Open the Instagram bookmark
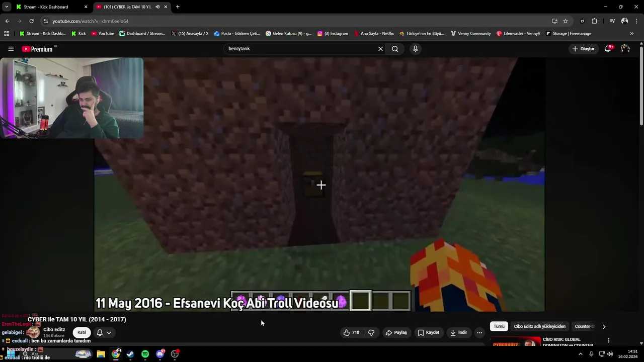 [333, 34]
